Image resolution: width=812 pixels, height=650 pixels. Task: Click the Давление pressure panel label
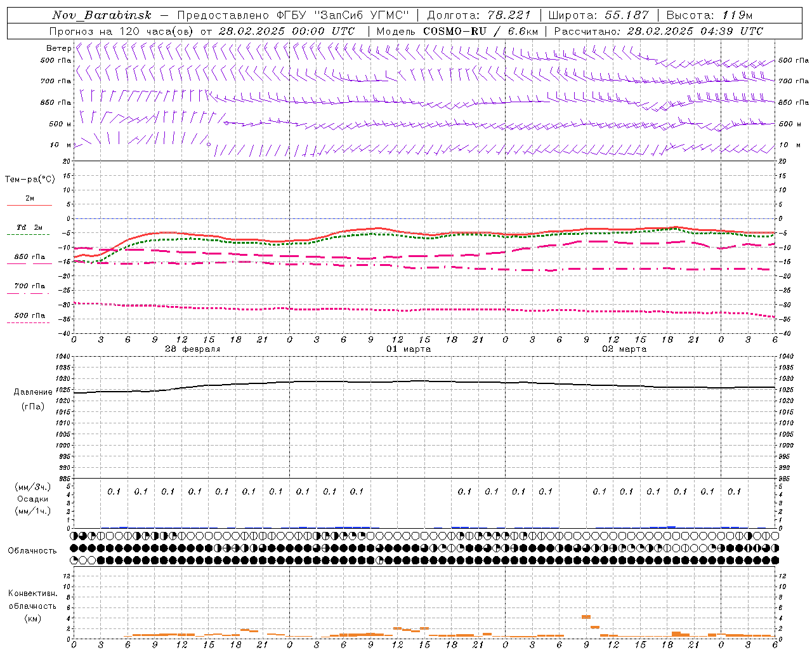point(33,392)
